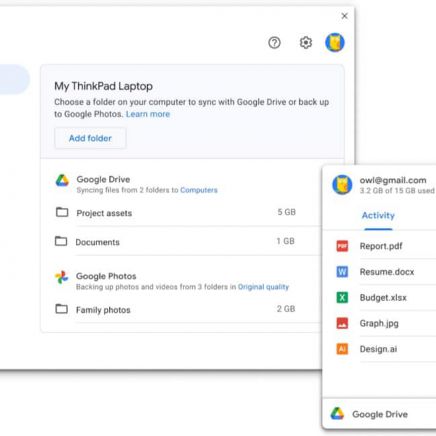
Task: Click the Google Photos pinwheel icon
Action: tap(62, 277)
